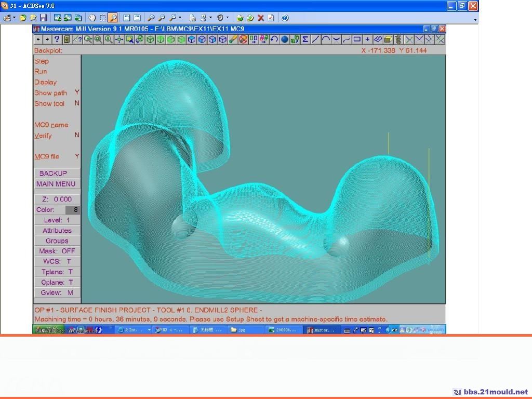Expand ACDSee toolbar overflow arrow
Screen dimensions: 532x399
click(x=475, y=20)
